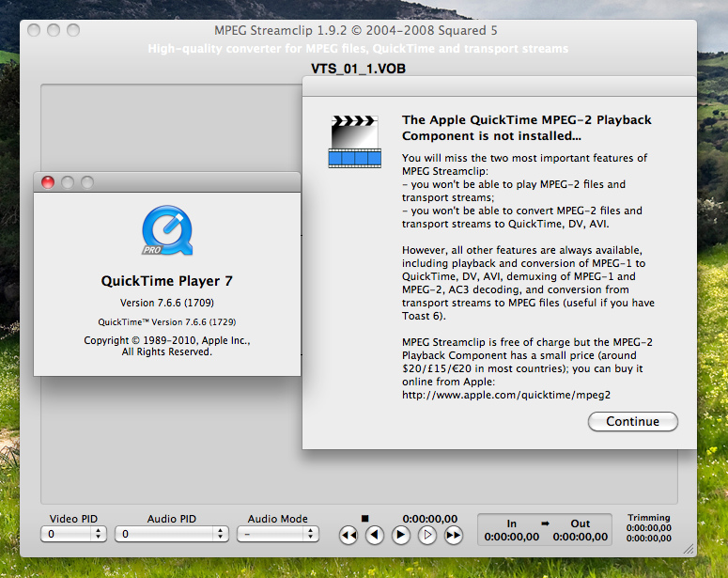728x578 pixels.
Task: Click the apple.com quicktime mpeg2 URL text
Action: click(506, 395)
